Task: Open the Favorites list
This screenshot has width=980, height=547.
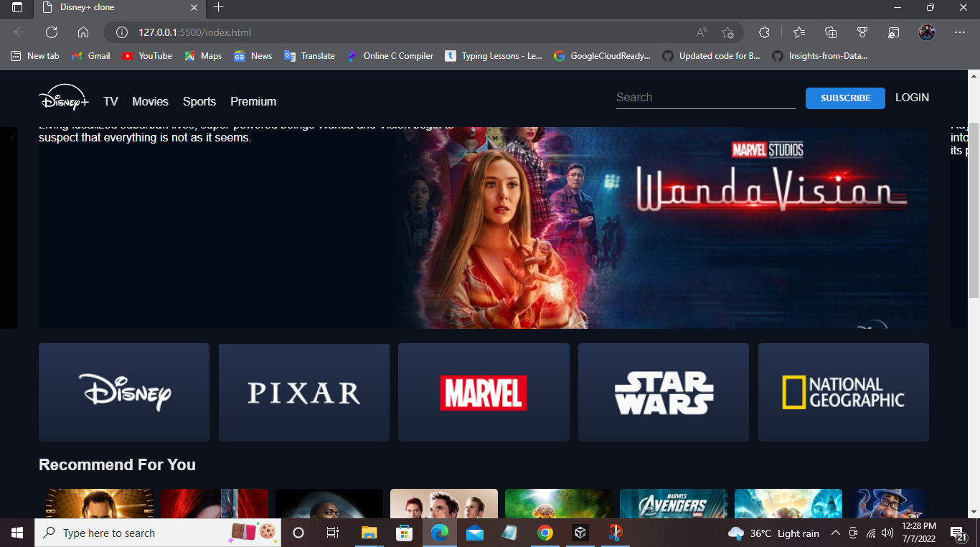Action: tap(798, 32)
